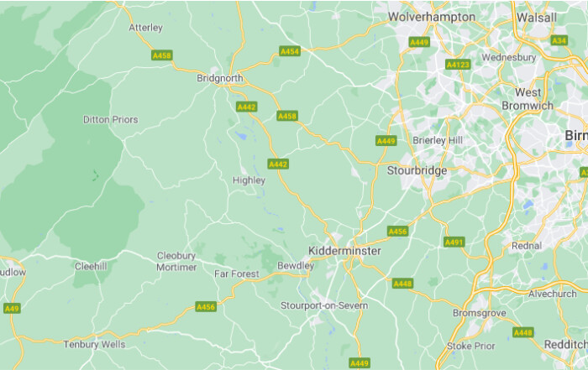Click the Kidderminster town label
This screenshot has width=588, height=370.
pos(344,251)
